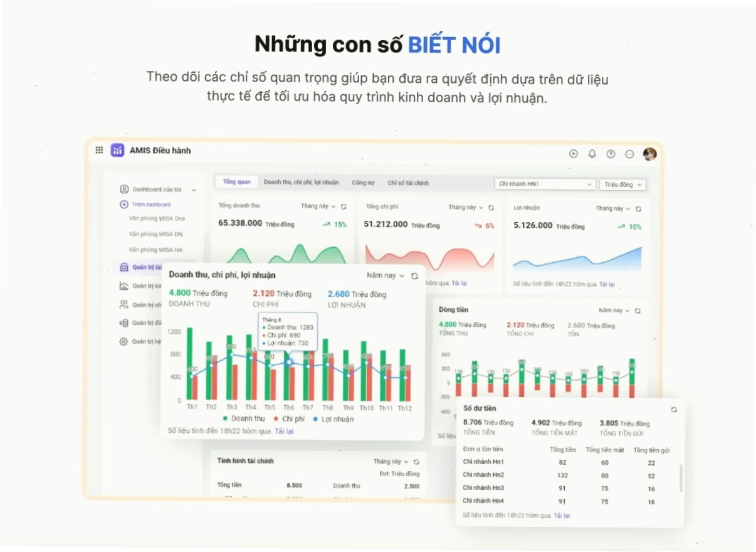Select the Tổng quan tab

point(236,182)
